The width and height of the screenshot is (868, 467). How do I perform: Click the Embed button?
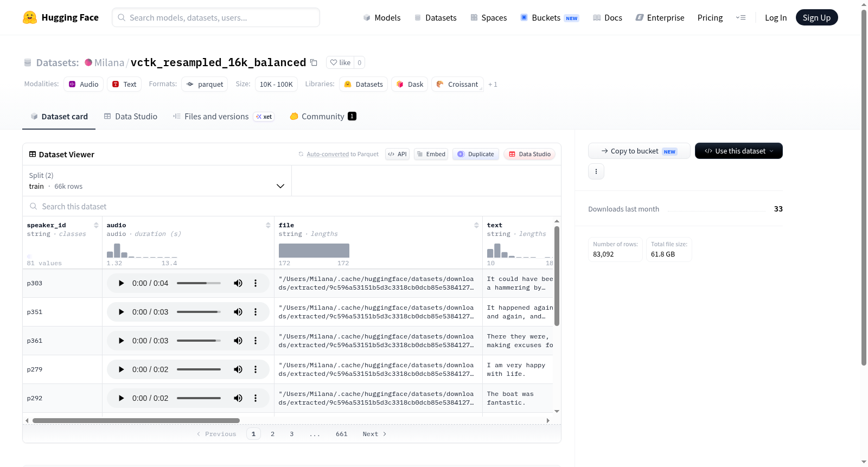(x=431, y=154)
